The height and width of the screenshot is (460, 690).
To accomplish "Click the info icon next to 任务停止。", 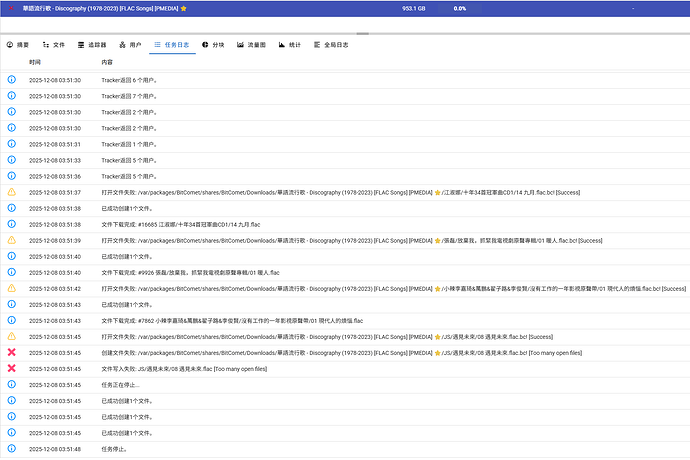I will click(x=12, y=449).
